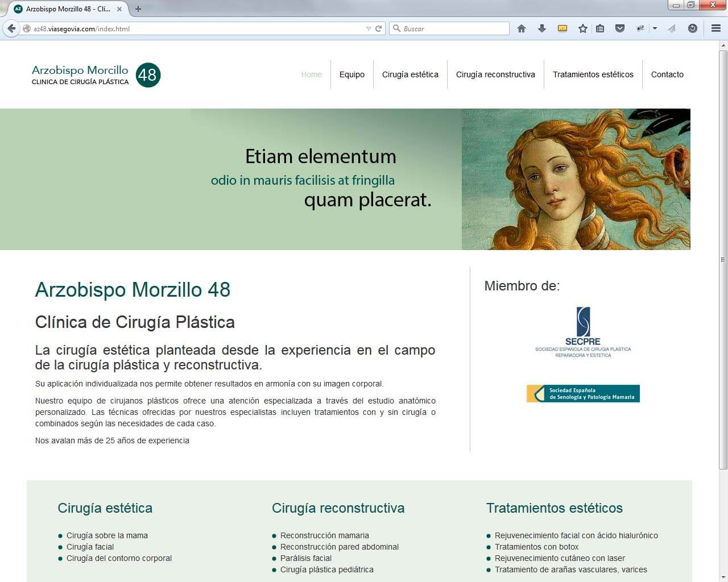728x582 pixels.
Task: Open Cirugía del contorno corporal link
Action: click(x=119, y=558)
